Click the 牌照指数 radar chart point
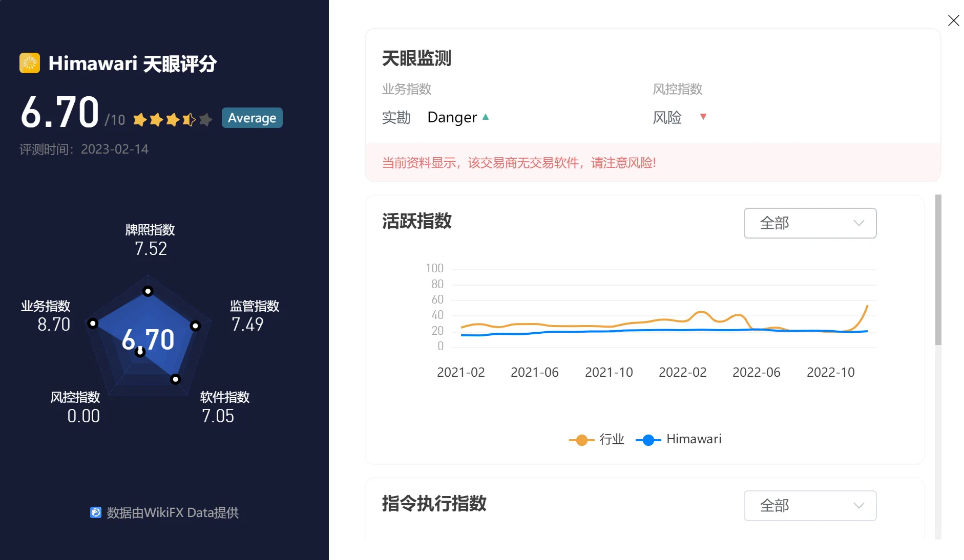964x560 pixels. tap(148, 291)
